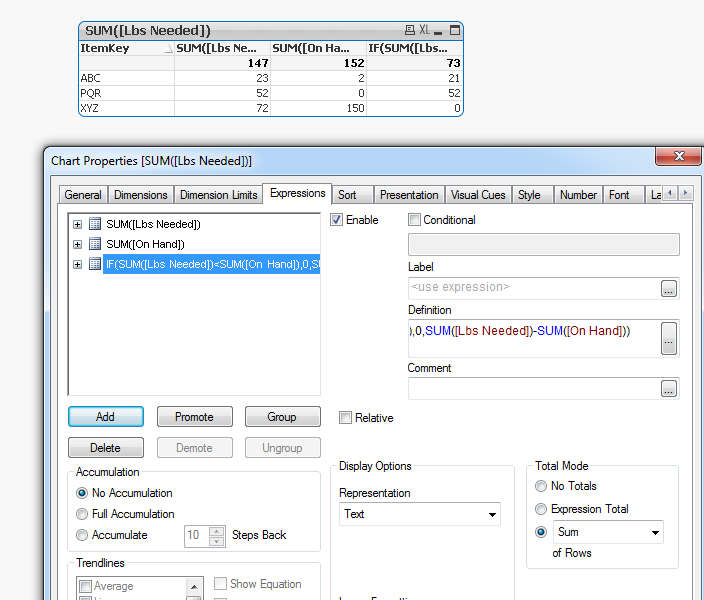Check the Conditional checkbox
Viewport: 704px width, 600px height.
click(x=415, y=220)
